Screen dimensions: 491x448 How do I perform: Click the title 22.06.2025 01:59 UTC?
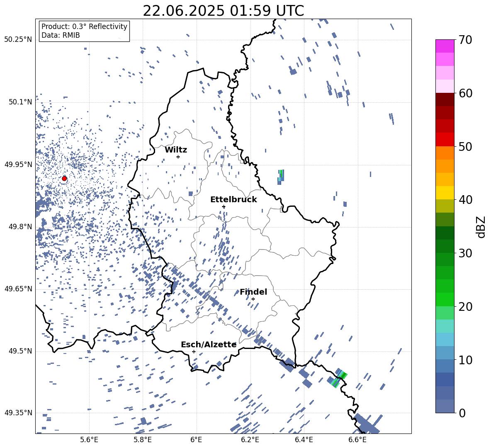(x=223, y=11)
